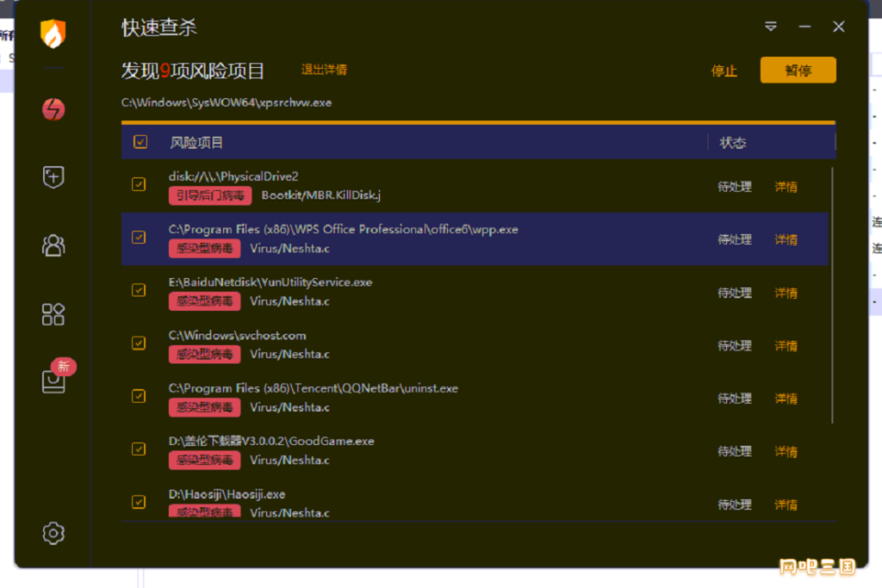This screenshot has height=588, width=882.
Task: Uncheck the PhysicalDrive2 risk item
Action: 139,184
